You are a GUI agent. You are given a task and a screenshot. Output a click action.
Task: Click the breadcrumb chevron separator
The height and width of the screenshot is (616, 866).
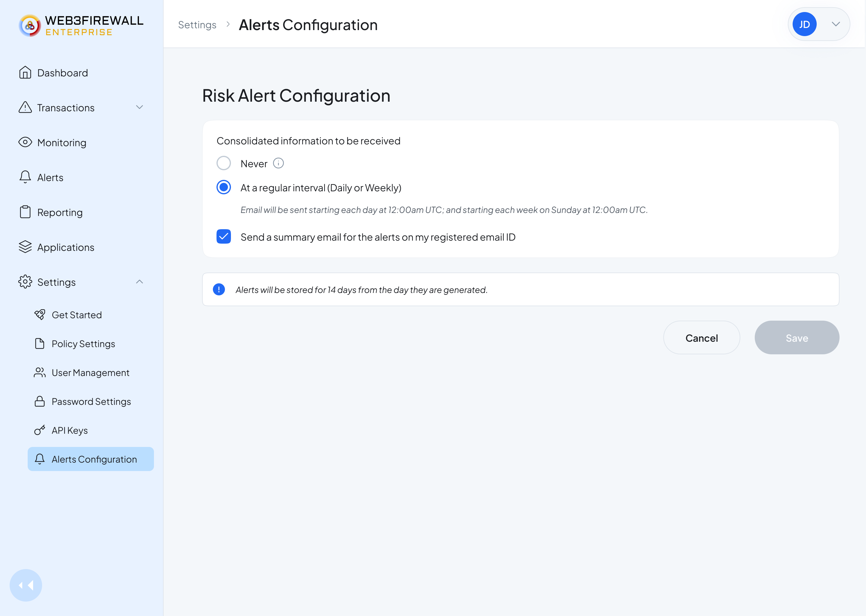(228, 24)
